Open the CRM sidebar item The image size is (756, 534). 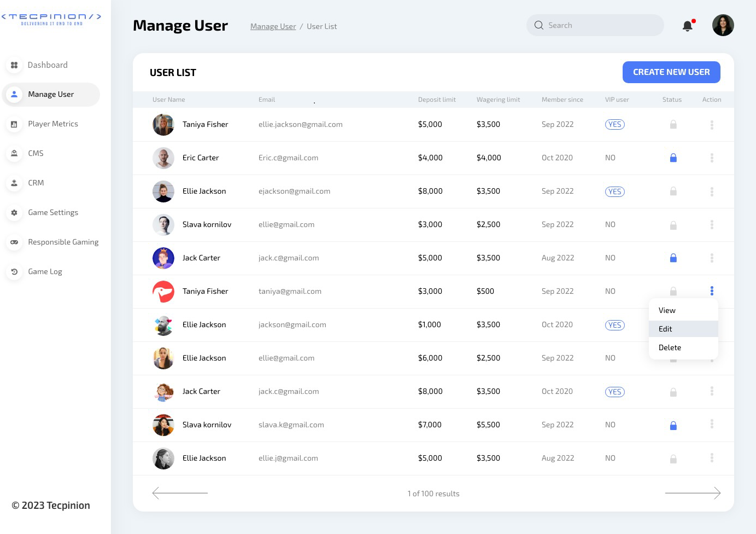point(36,183)
